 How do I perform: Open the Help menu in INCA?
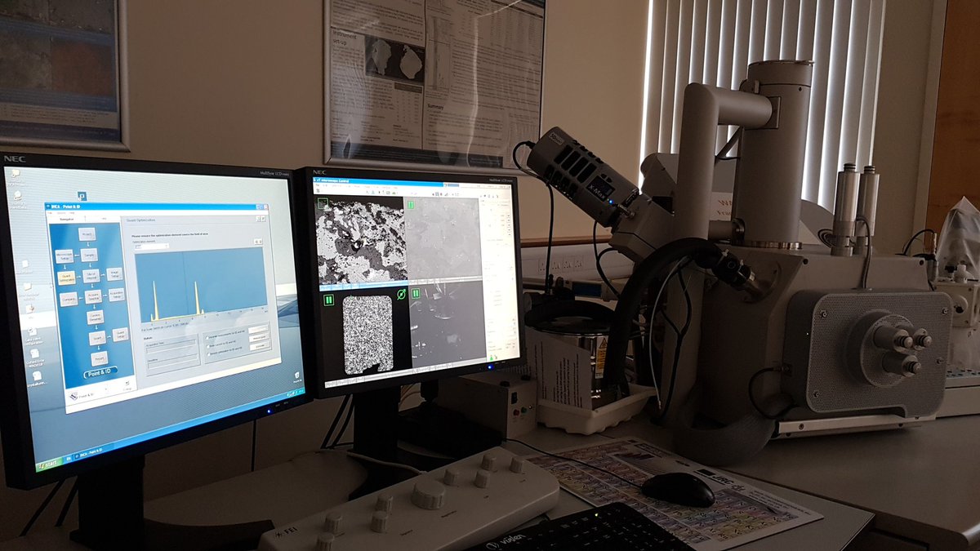point(72,212)
